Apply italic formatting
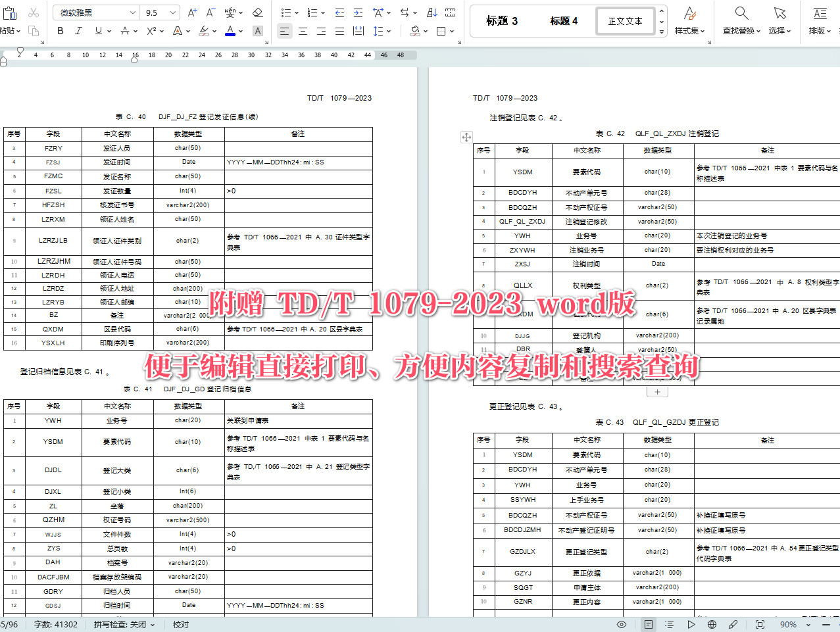Screen dimensions: 840x632 click(x=78, y=31)
